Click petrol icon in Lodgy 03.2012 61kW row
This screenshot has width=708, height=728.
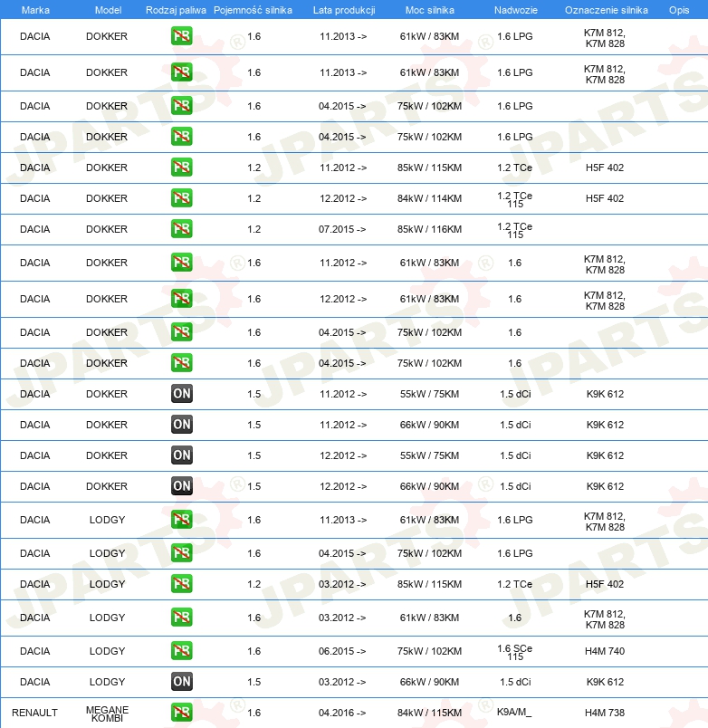click(181, 618)
